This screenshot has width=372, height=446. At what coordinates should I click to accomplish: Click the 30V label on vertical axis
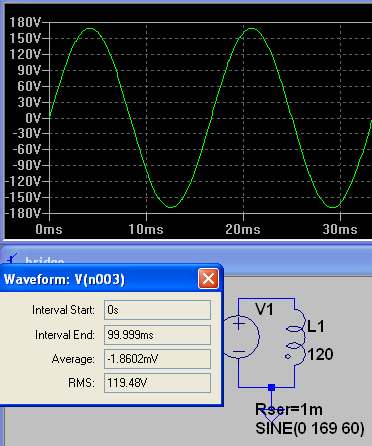coord(29,102)
